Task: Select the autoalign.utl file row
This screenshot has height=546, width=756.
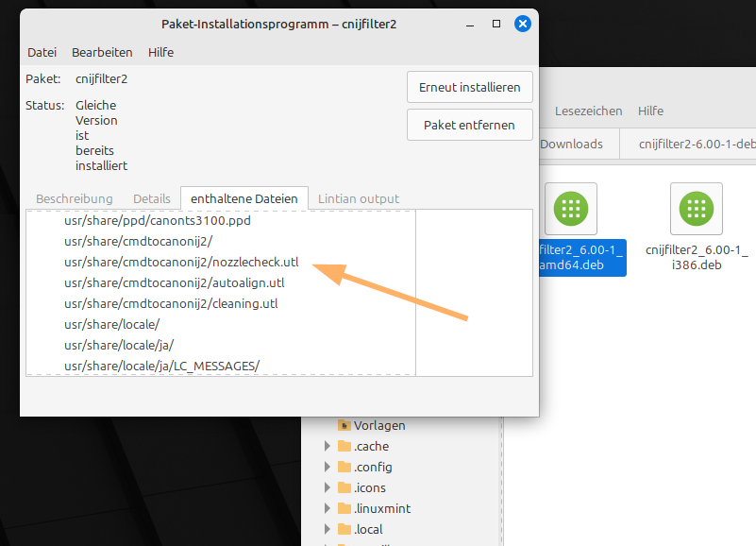Action: click(221, 282)
